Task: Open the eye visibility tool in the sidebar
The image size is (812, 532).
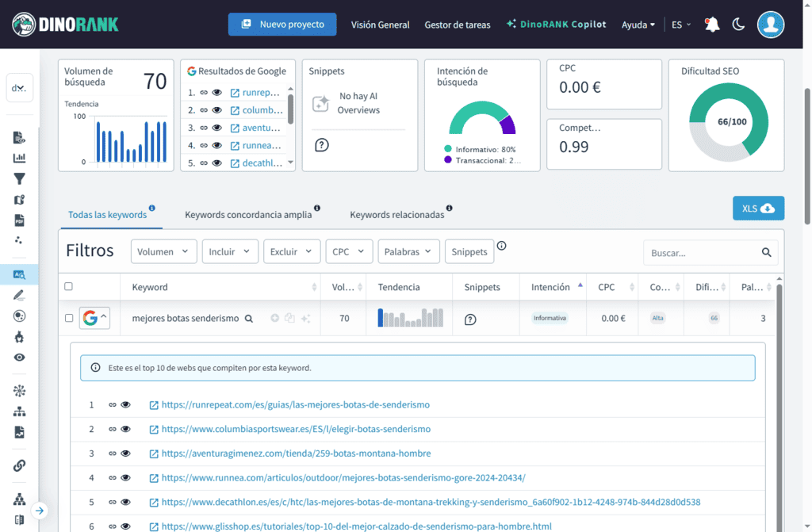Action: click(21, 358)
